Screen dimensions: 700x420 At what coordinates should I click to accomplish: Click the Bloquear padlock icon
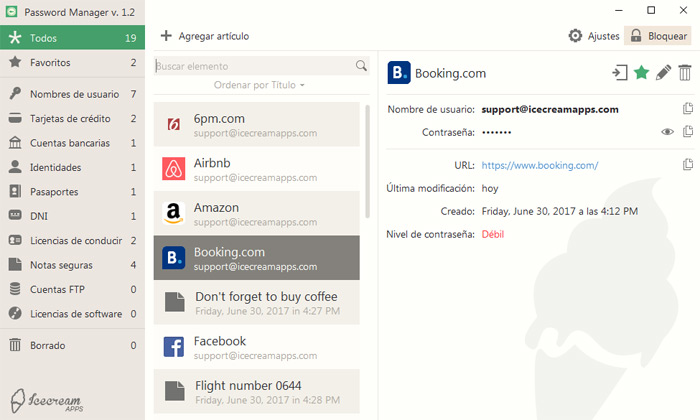(x=636, y=36)
